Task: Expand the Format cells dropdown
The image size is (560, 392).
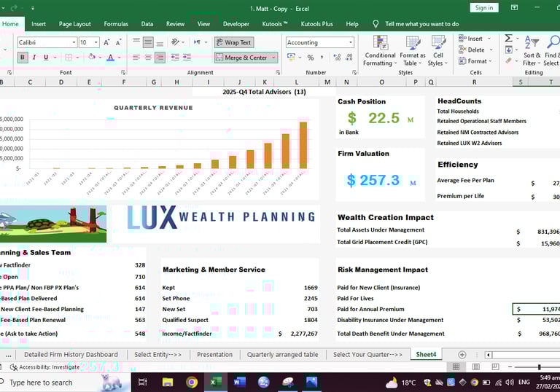Action: [x=490, y=61]
